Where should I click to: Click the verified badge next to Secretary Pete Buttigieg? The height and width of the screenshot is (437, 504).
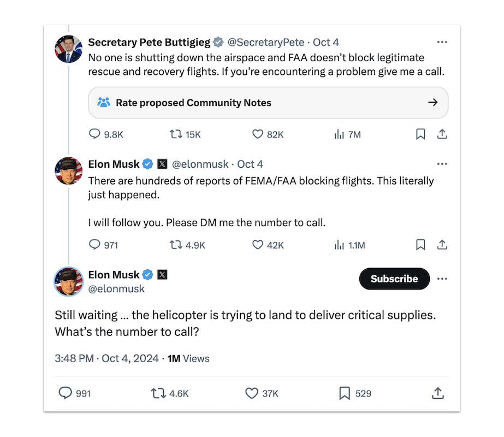point(218,42)
